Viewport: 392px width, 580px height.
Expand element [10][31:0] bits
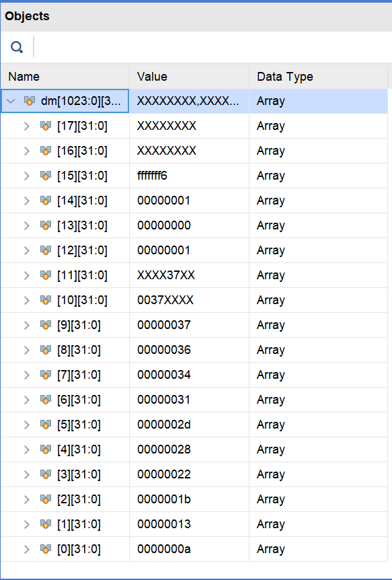pos(27,300)
